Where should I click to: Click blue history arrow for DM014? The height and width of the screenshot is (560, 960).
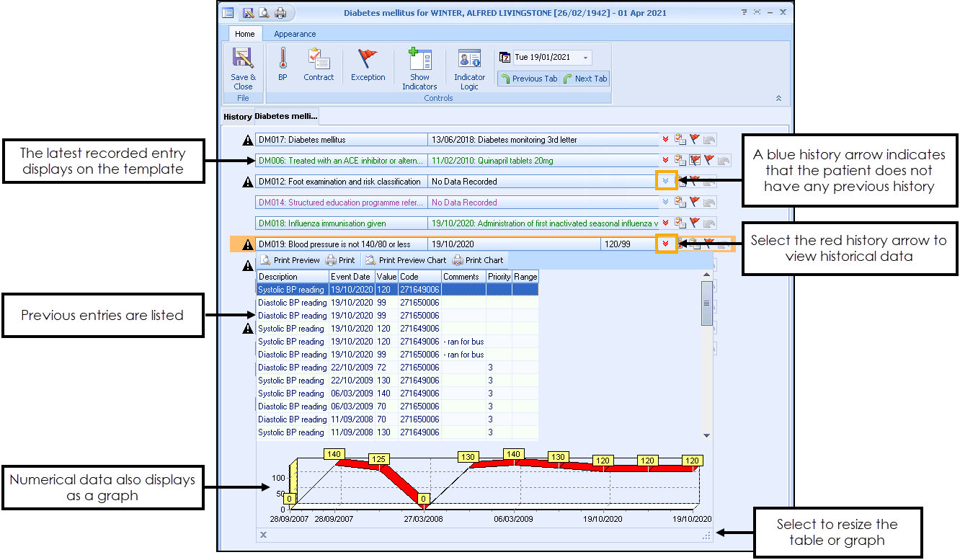pos(666,203)
